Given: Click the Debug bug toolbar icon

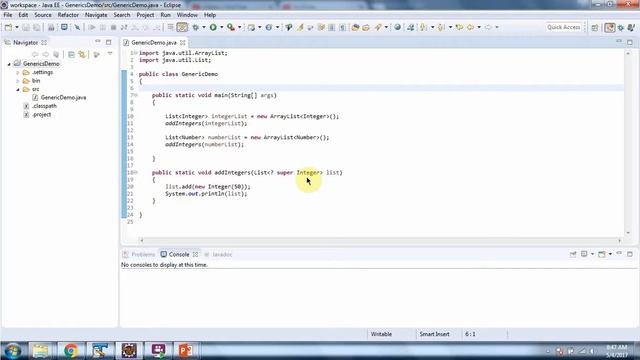Looking at the screenshot, I should [196, 27].
